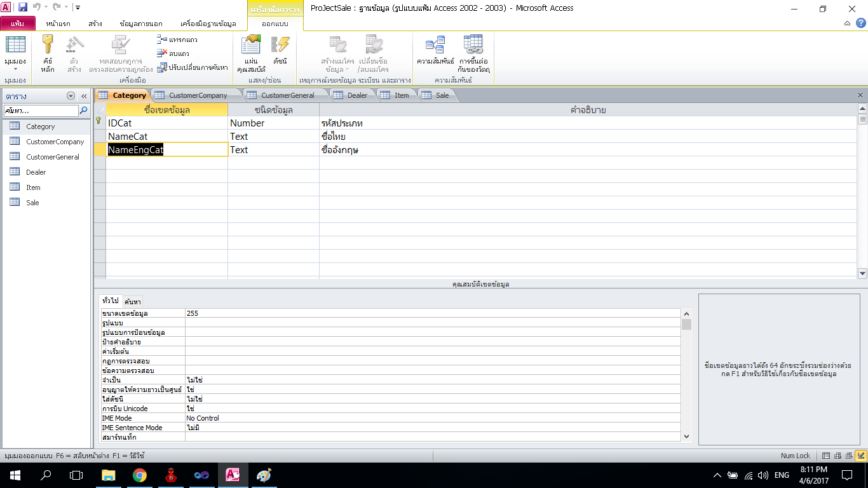Click the down arrow of the properties scrollbar
This screenshot has height=488, width=868.
point(686,437)
